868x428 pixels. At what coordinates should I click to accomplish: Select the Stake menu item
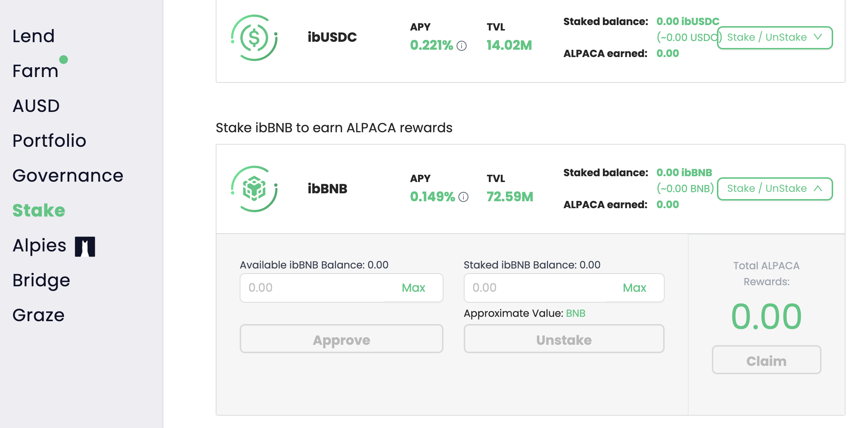39,210
